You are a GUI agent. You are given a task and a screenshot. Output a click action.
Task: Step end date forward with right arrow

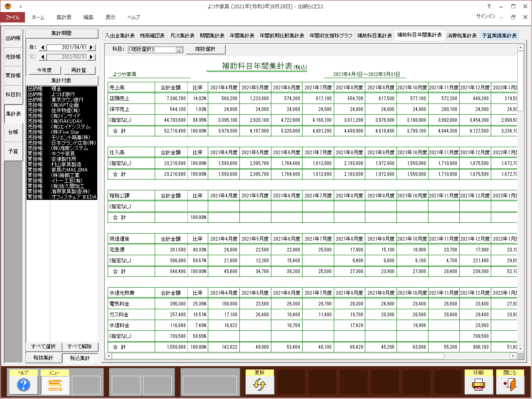point(92,57)
